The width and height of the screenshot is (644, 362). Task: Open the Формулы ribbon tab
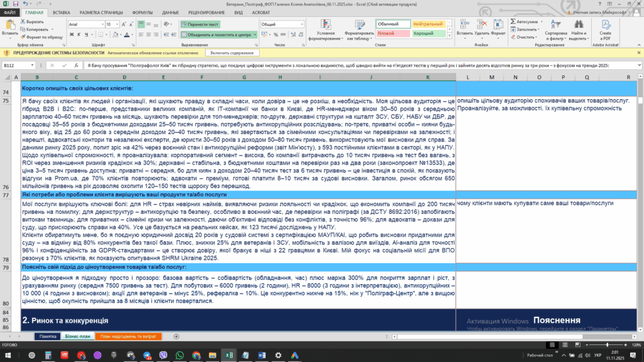(x=142, y=12)
